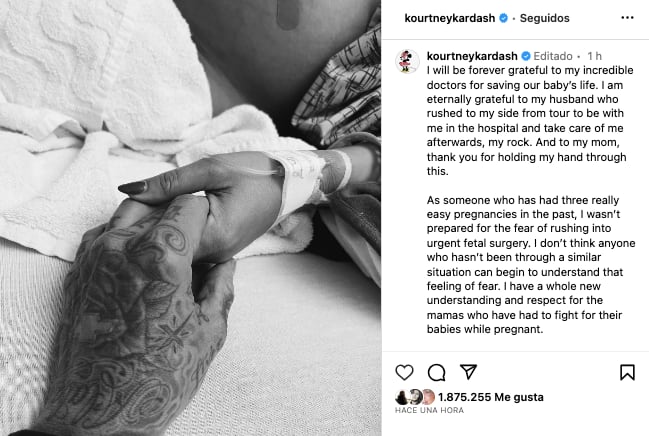The image size is (649, 436).
Task: Like the post with heart icon
Action: (404, 372)
